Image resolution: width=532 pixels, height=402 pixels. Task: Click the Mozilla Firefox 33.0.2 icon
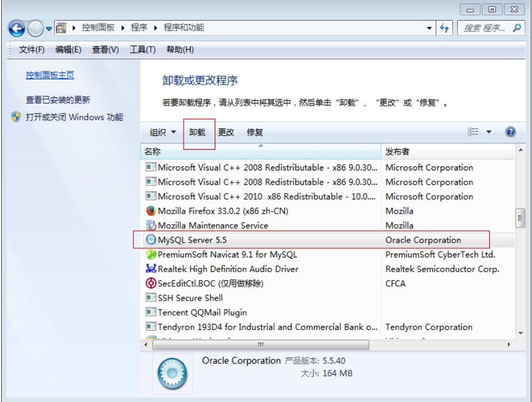pyautogui.click(x=151, y=211)
